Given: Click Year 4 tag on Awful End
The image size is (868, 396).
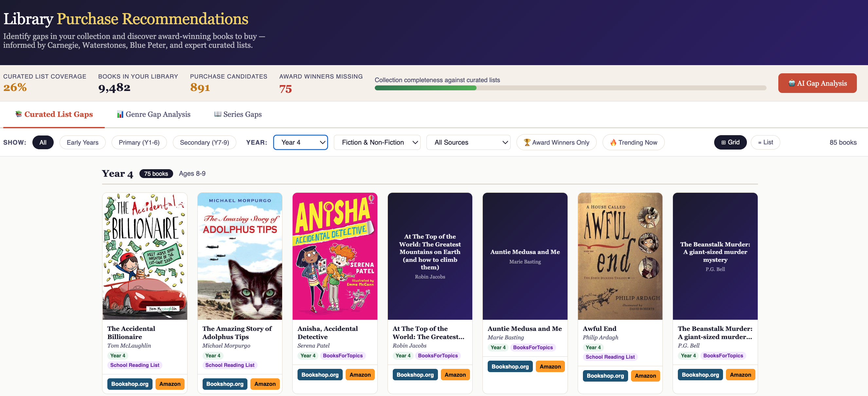Looking at the screenshot, I should 593,348.
